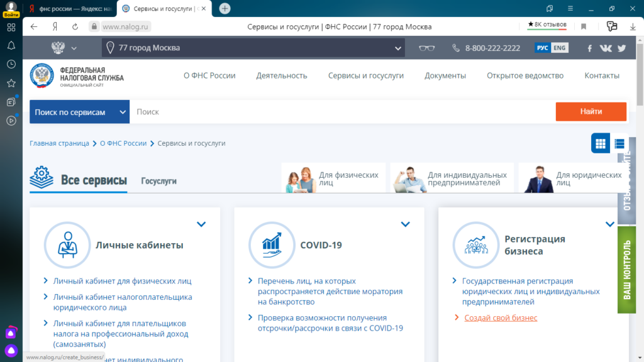Switch site language to ENG
Viewport: 644px width, 362px height.
click(559, 48)
